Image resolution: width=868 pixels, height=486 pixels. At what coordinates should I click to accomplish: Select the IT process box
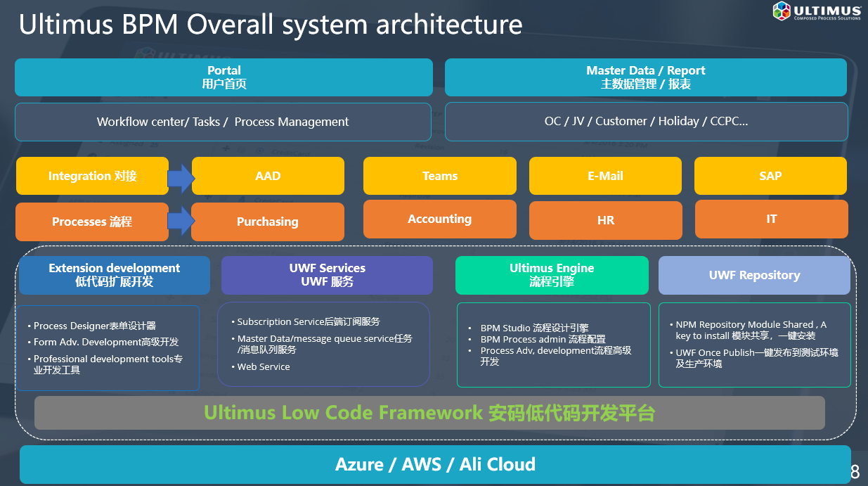[772, 219]
